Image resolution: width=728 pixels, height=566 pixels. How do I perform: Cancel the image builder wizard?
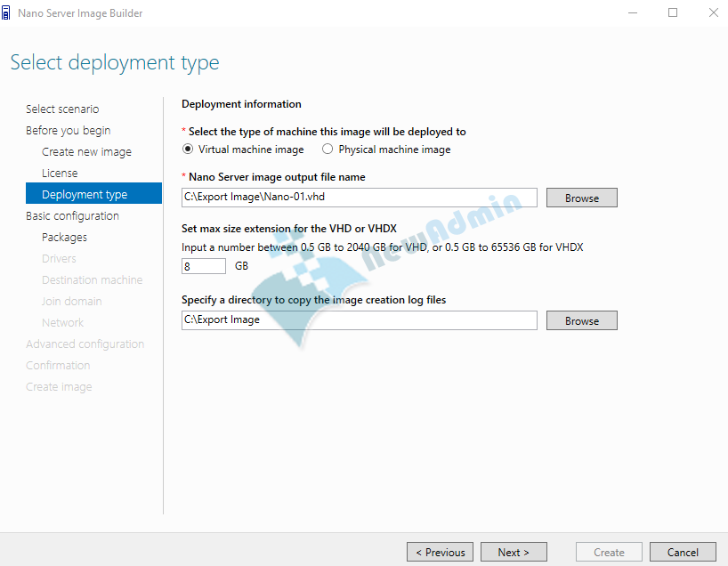click(683, 552)
